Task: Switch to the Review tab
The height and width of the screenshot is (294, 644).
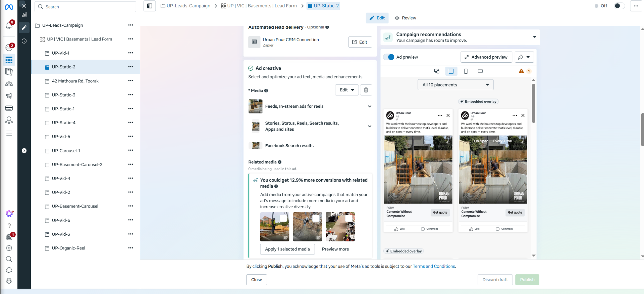Action: (405, 18)
